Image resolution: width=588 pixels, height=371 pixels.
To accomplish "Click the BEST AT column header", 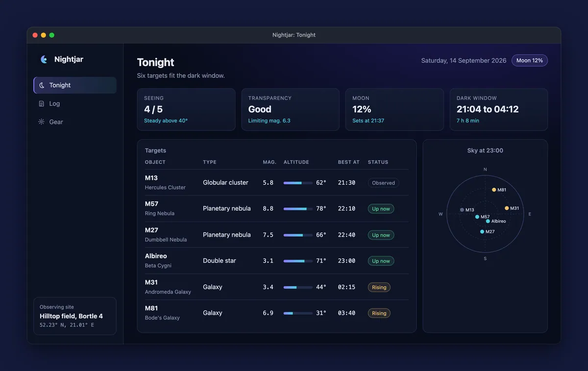I will pyautogui.click(x=349, y=162).
